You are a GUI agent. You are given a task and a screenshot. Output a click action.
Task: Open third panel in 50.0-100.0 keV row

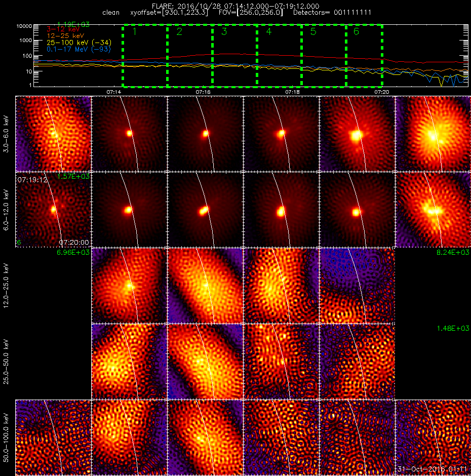coord(205,438)
